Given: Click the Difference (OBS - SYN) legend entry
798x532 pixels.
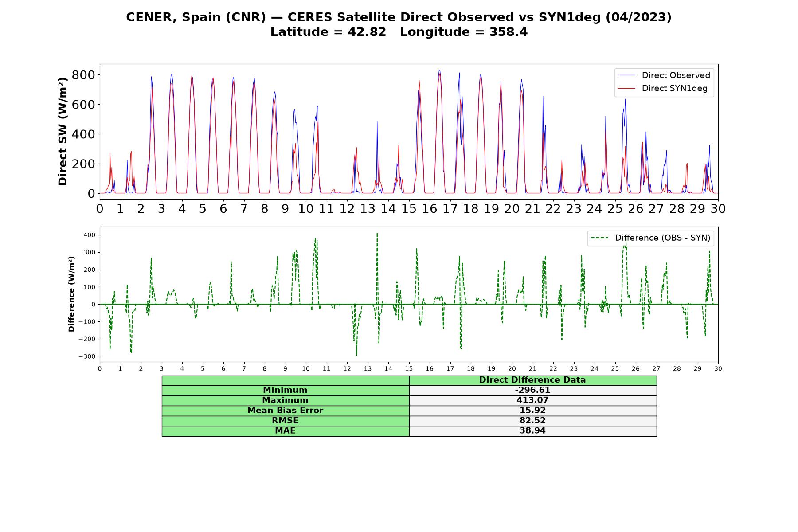Looking at the screenshot, I should 651,238.
